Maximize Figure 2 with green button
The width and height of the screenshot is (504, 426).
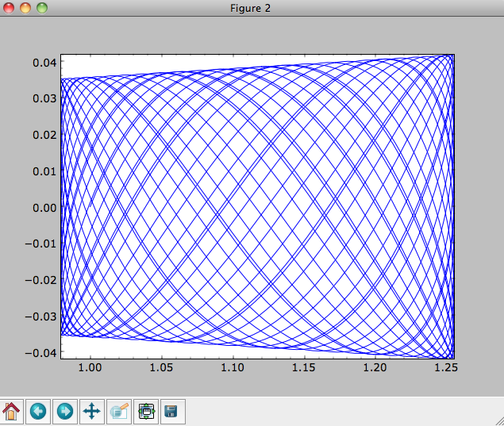pyautogui.click(x=42, y=8)
